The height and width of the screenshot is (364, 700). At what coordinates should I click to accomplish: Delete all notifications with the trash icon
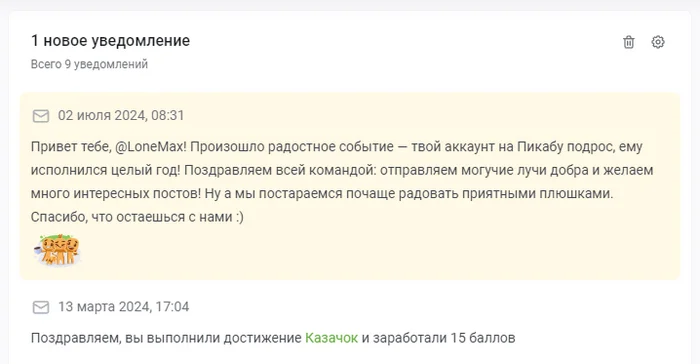(629, 42)
